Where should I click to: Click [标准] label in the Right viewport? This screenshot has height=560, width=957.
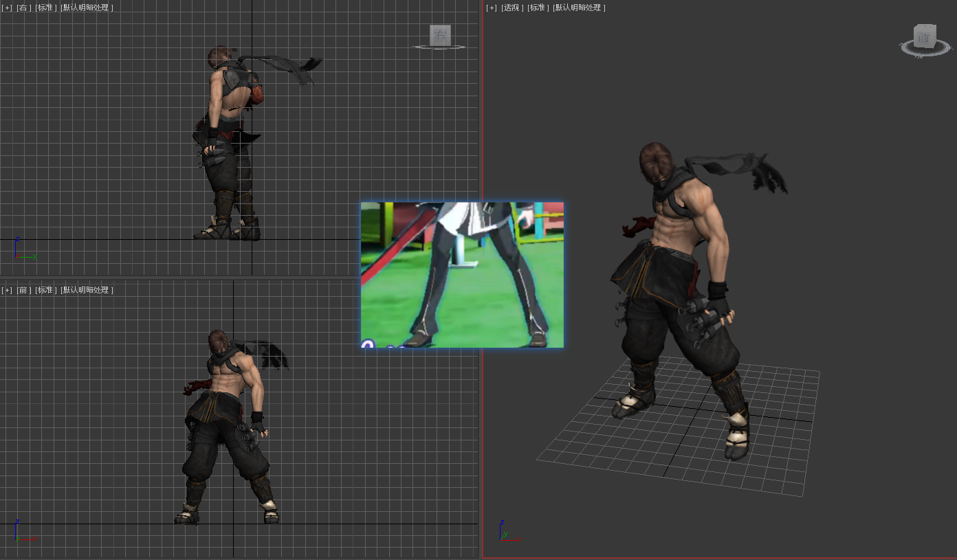(x=46, y=8)
